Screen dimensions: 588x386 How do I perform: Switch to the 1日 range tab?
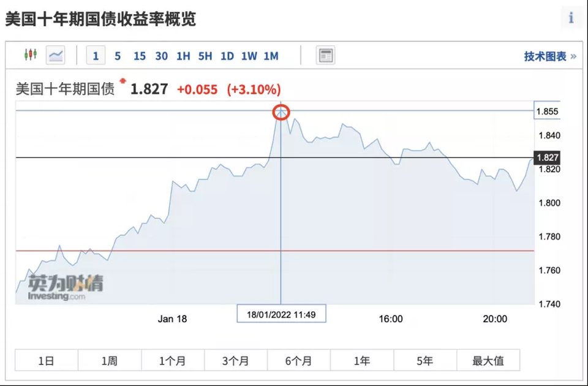click(47, 360)
